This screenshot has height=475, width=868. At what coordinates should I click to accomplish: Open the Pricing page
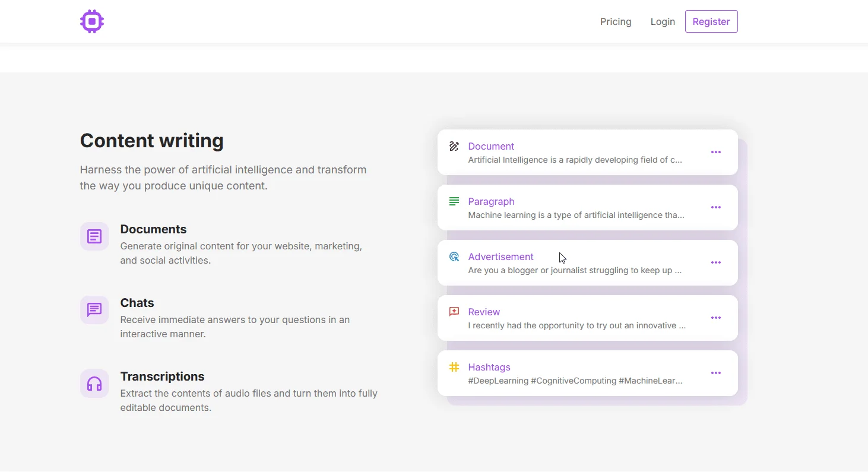tap(616, 21)
